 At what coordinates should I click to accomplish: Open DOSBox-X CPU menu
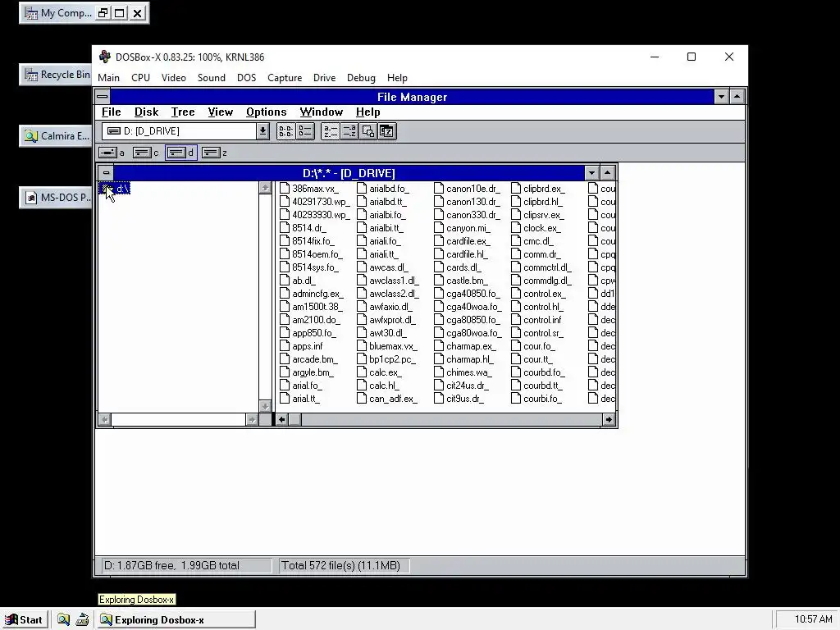(140, 78)
